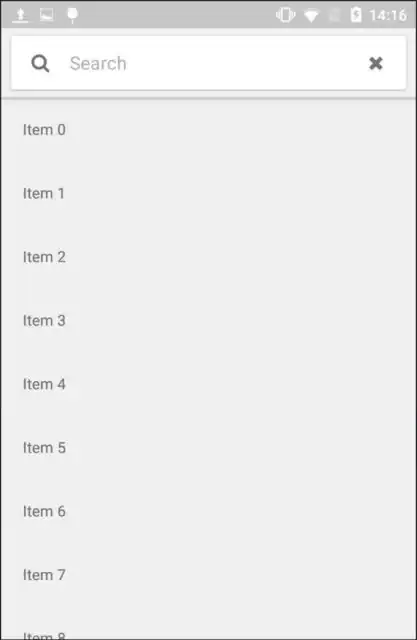
Task: Tap the magnifying glass search icon
Action: pos(40,64)
